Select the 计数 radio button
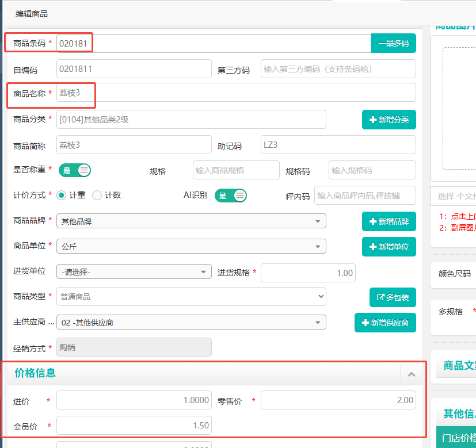The height and width of the screenshot is (448, 476). [97, 196]
